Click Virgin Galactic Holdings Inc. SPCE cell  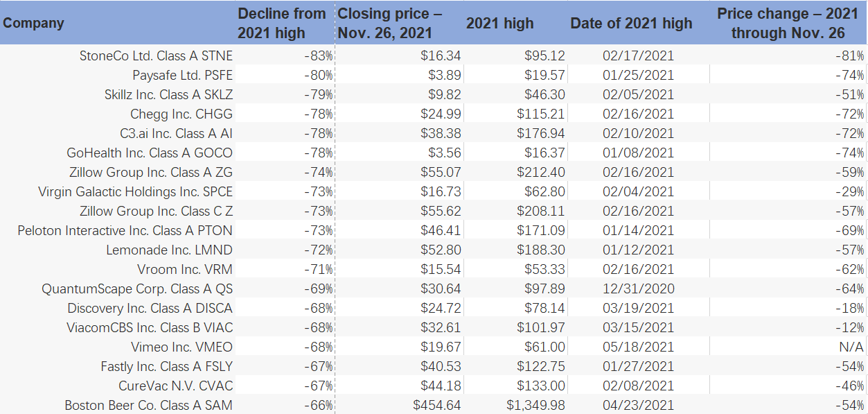[135, 191]
